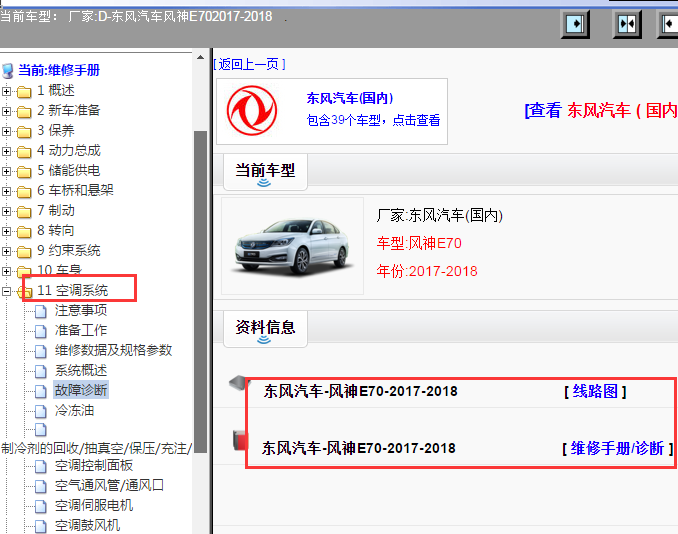Click 包含39个车型，点击查看 link
Screen dimensions: 678x534
click(373, 120)
